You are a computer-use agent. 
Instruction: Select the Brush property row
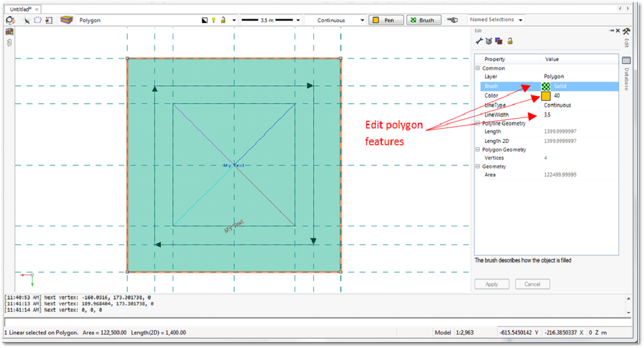[x=549, y=86]
